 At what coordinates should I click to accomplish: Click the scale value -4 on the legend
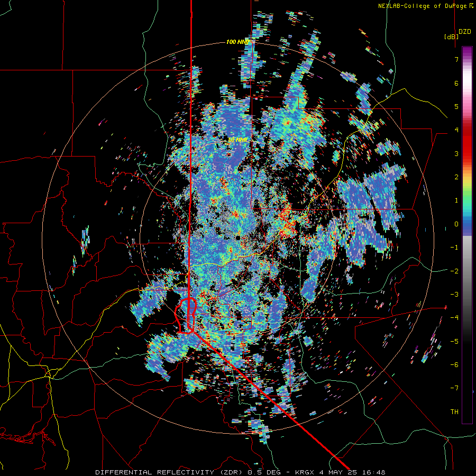point(454,317)
